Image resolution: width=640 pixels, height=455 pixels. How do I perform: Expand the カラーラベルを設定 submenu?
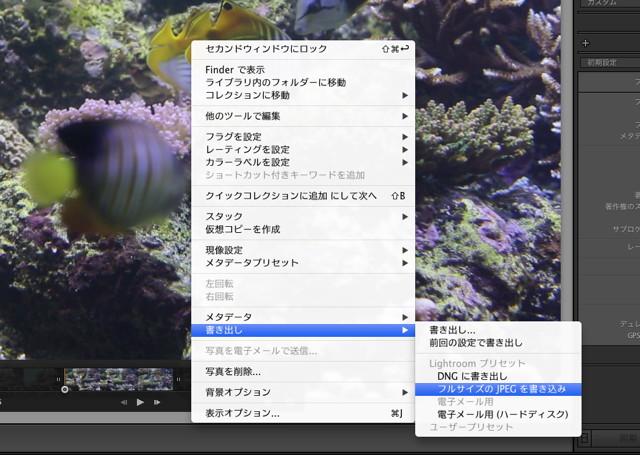coord(300,162)
